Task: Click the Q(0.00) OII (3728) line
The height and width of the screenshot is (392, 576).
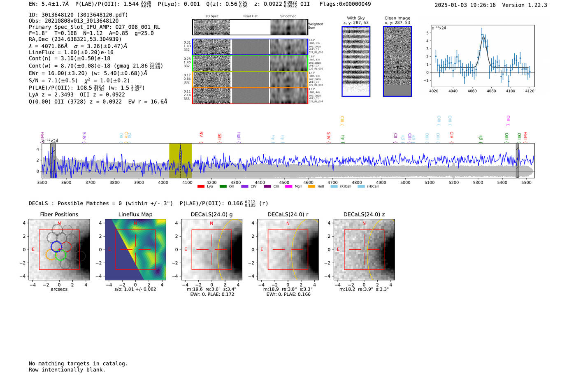Action: (98, 101)
